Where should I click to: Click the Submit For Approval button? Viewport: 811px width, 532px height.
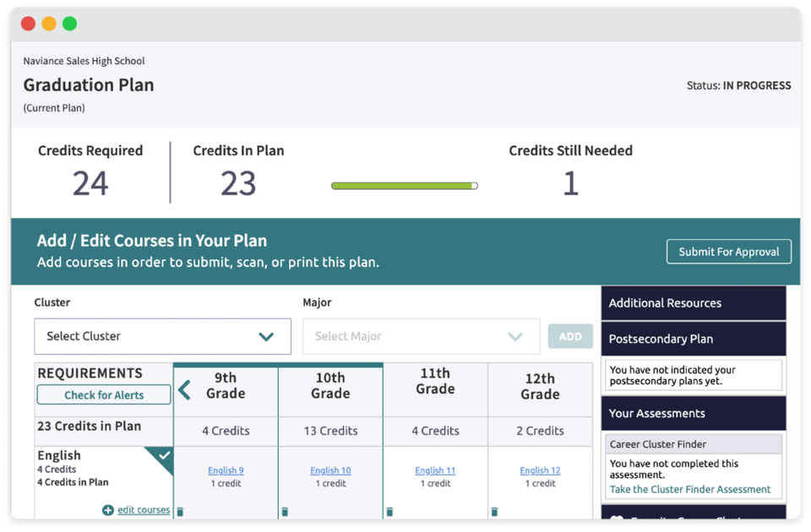click(728, 251)
